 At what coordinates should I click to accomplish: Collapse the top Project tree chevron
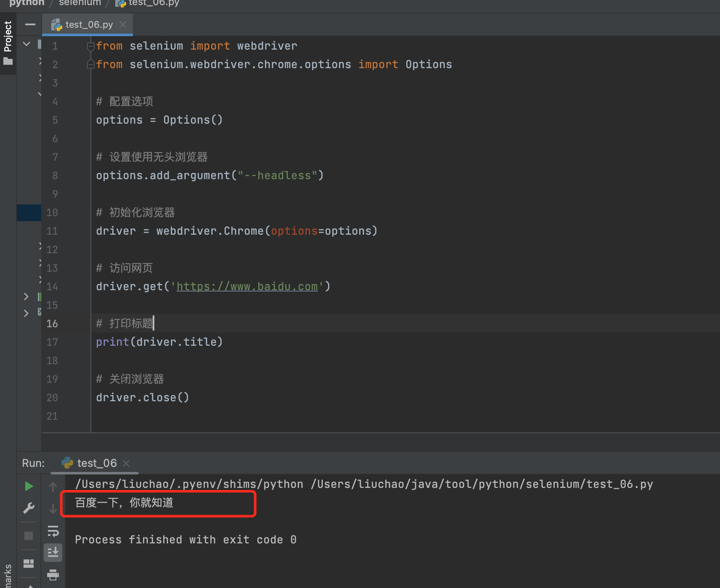(x=26, y=44)
